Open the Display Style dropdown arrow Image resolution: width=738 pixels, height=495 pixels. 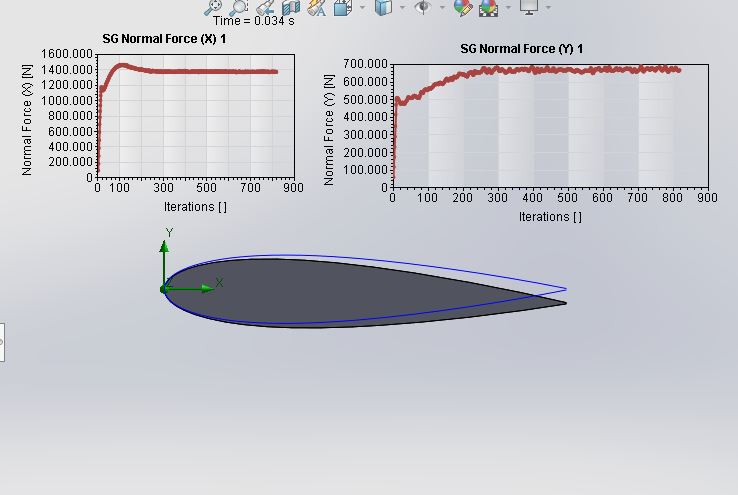point(402,7)
